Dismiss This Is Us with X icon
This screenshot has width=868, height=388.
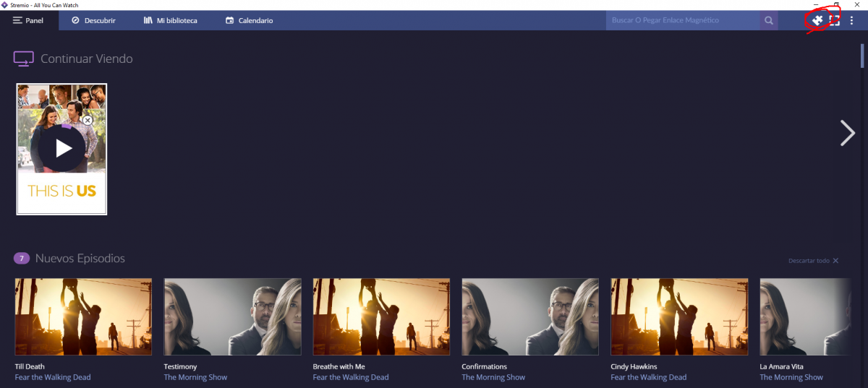(x=88, y=120)
